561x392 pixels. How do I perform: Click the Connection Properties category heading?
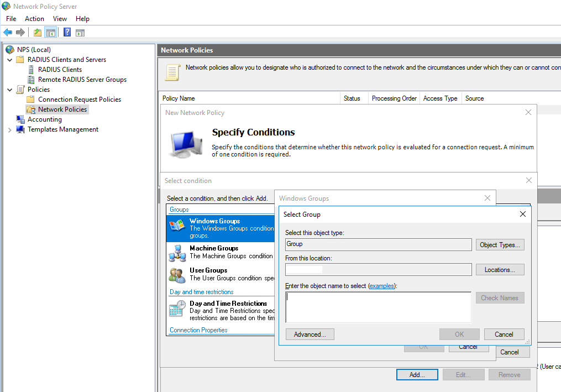198,330
